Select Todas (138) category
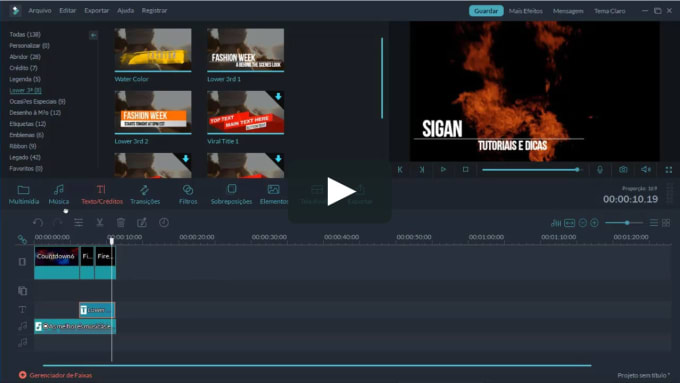The height and width of the screenshot is (383, 680). tap(25, 34)
